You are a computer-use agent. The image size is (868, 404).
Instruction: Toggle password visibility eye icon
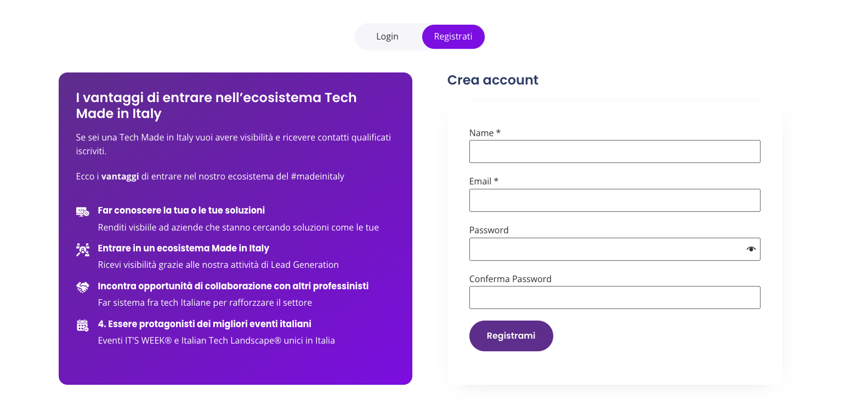point(751,249)
